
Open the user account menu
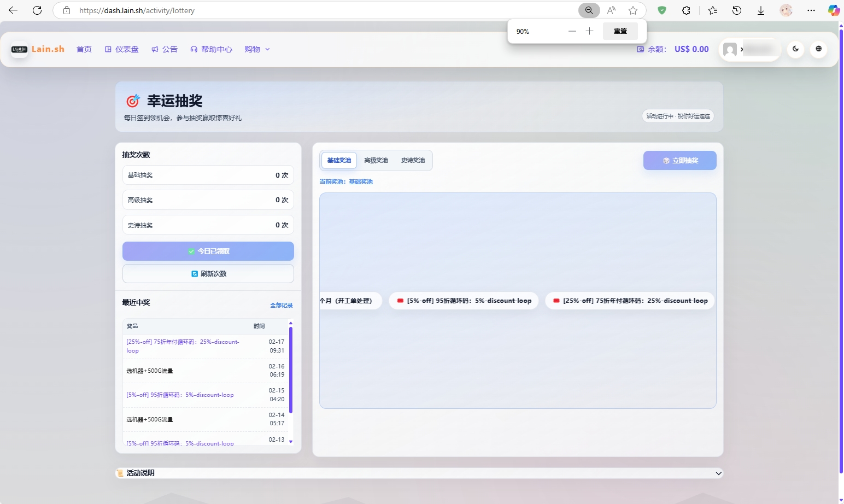tap(749, 50)
